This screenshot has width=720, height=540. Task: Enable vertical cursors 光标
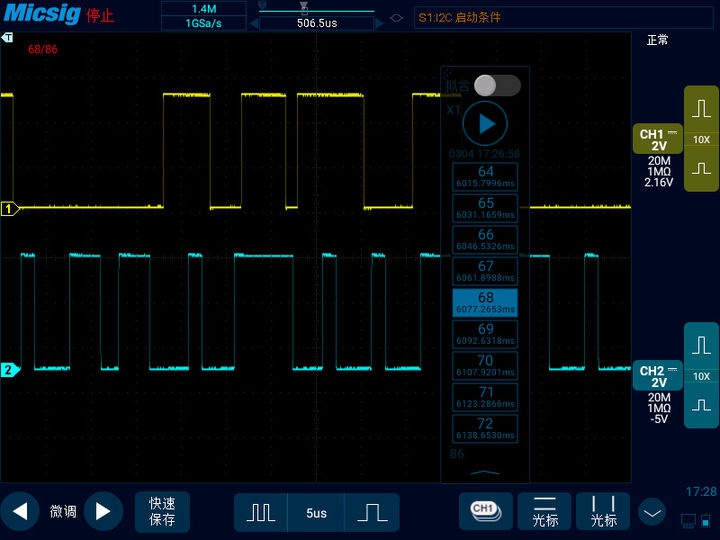pyautogui.click(x=603, y=512)
